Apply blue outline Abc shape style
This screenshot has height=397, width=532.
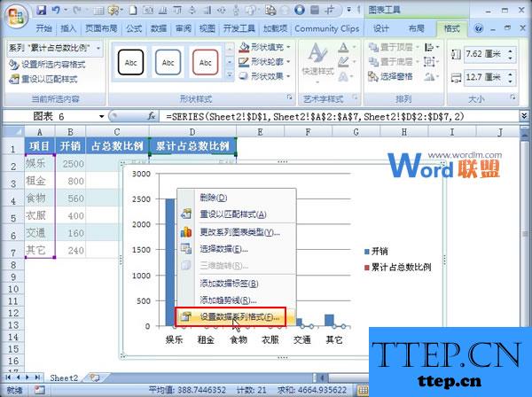[x=168, y=62]
